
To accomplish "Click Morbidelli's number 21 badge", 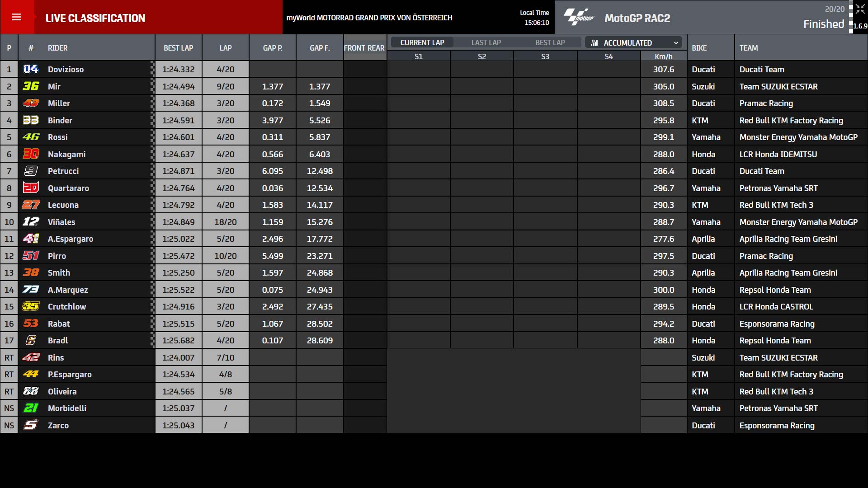I will coord(31,408).
